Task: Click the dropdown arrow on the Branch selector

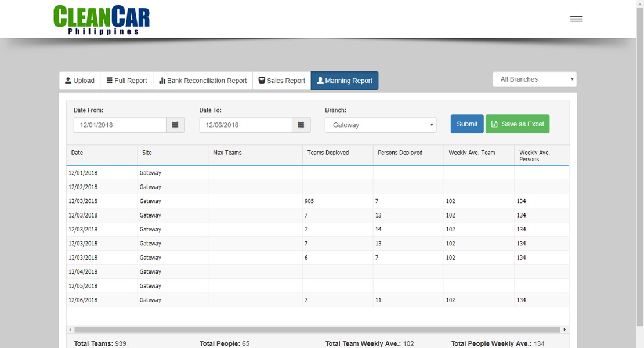Action: (430, 124)
